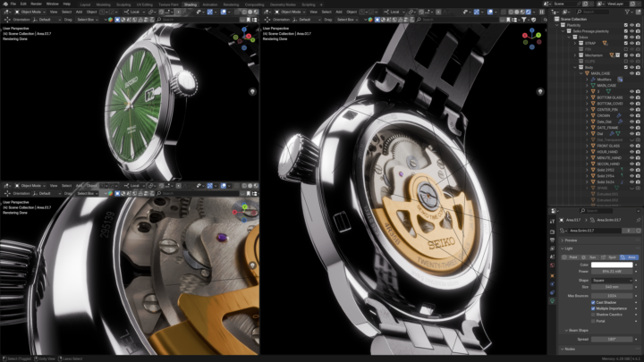This screenshot has height=362, width=644.
Task: Select the SECON_HAND object row
Action: [x=608, y=164]
